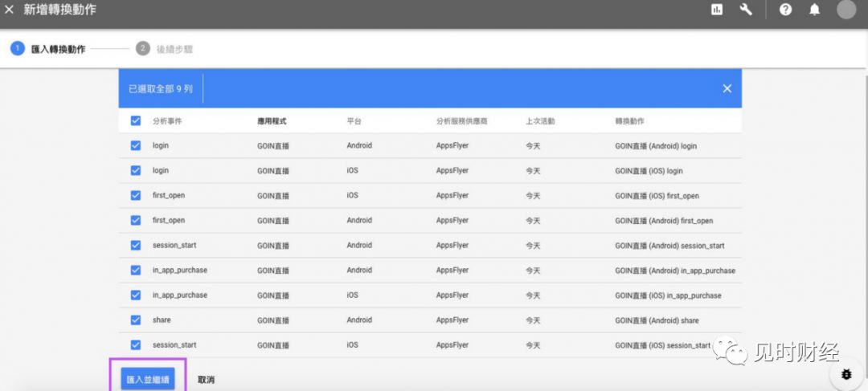
Task: Close the 新增轉換動作 dialog
Action: 9,10
